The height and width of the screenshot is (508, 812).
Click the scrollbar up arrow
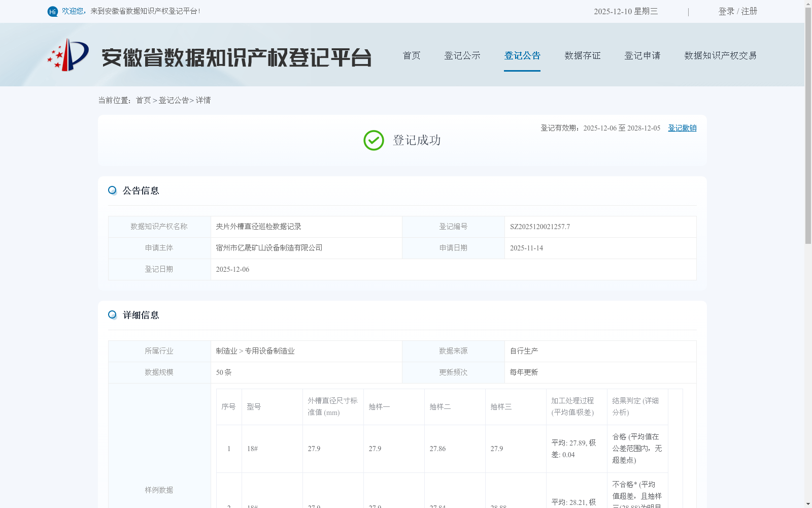[x=808, y=4]
